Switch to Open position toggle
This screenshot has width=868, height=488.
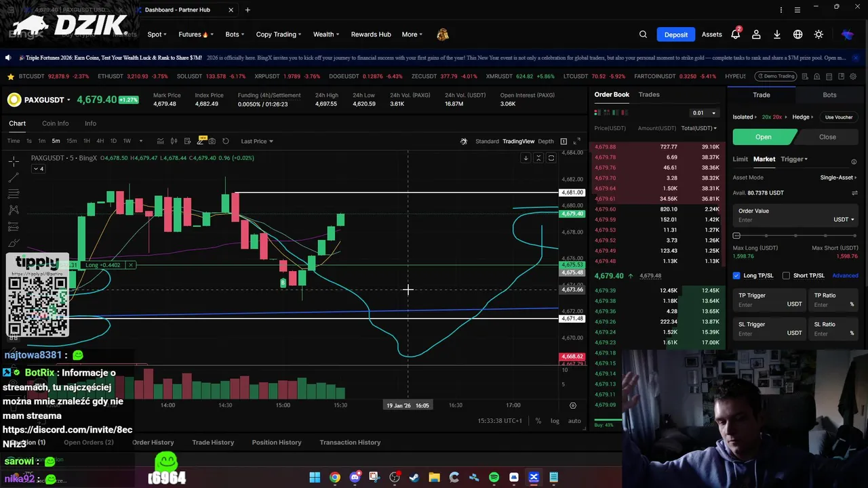tap(764, 137)
